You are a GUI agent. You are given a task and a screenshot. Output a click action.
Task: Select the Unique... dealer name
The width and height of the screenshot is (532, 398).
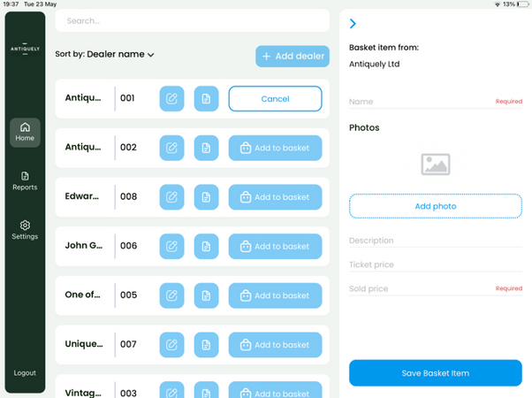coord(84,344)
